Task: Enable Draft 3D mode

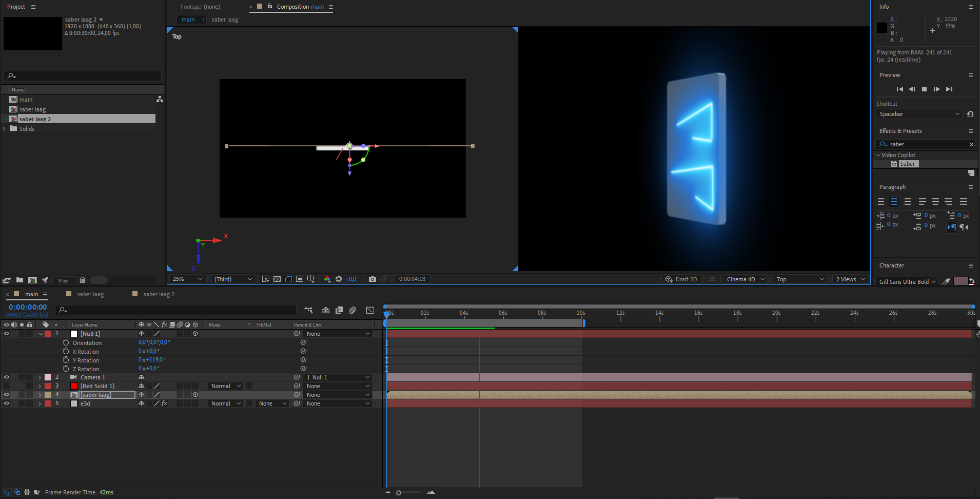Action: (x=681, y=279)
